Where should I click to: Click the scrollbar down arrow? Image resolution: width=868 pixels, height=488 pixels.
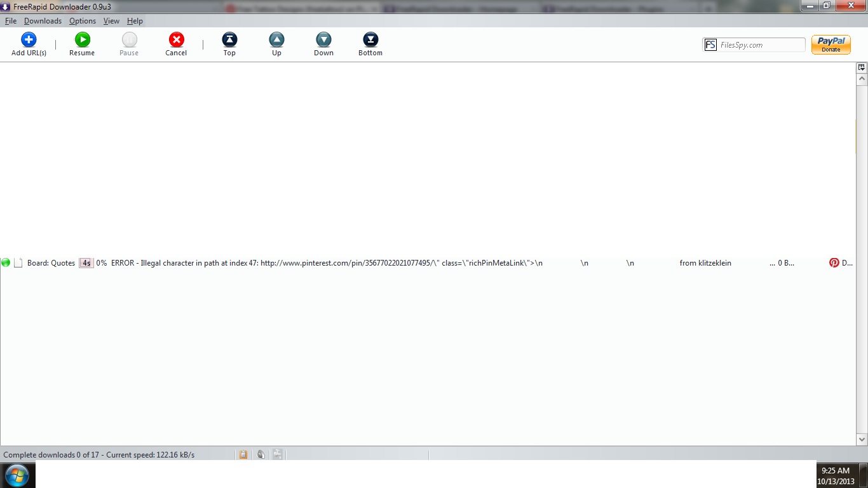[862, 439]
